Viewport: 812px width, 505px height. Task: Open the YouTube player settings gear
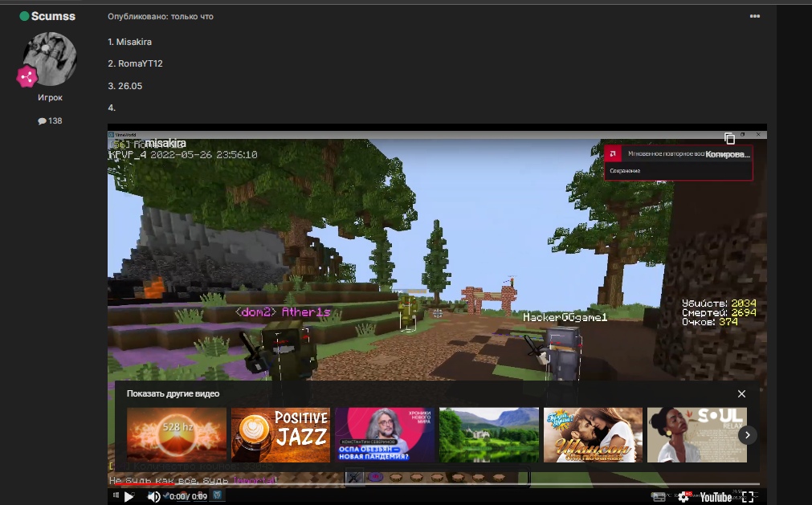coord(683,497)
